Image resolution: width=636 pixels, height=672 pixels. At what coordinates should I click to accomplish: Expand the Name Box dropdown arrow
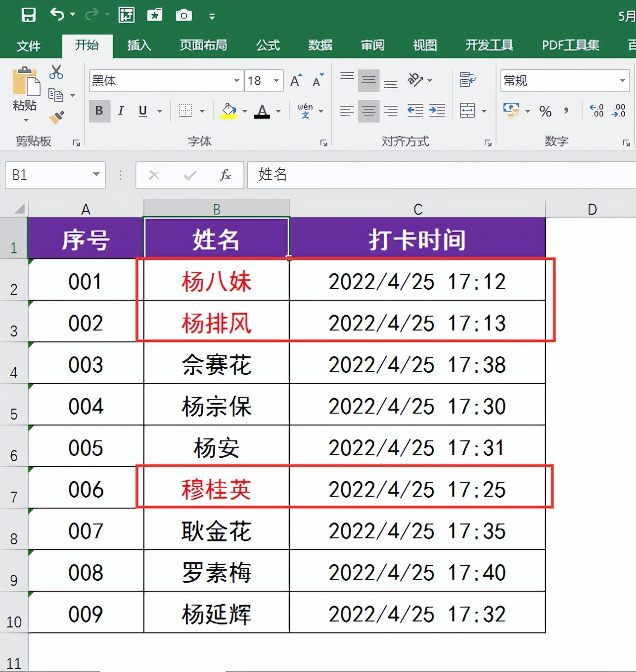pos(96,174)
